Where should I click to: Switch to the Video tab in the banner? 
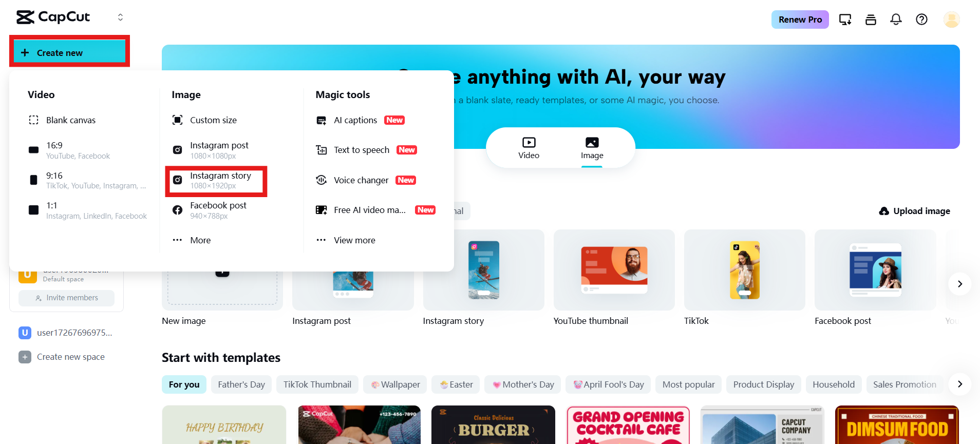[x=529, y=148]
